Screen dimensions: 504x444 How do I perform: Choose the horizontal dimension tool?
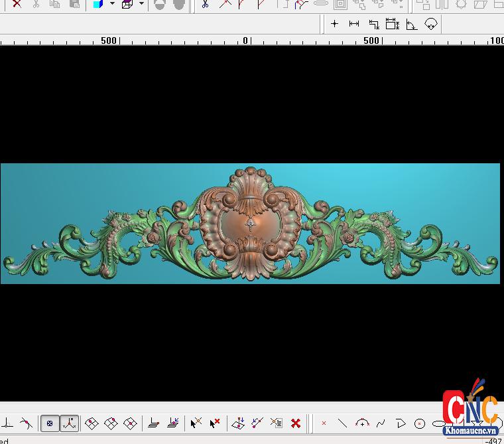pyautogui.click(x=354, y=24)
